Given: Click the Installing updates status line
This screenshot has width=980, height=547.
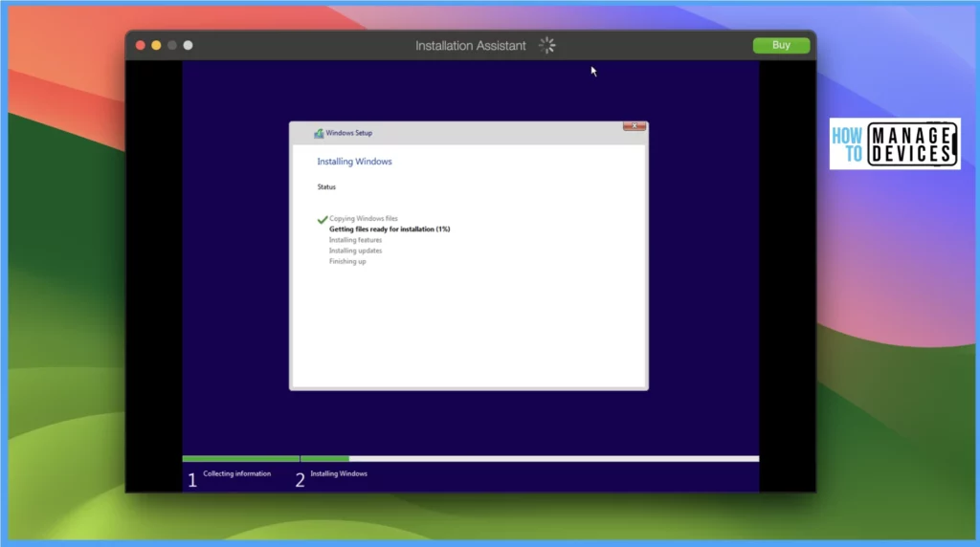Looking at the screenshot, I should (x=355, y=251).
